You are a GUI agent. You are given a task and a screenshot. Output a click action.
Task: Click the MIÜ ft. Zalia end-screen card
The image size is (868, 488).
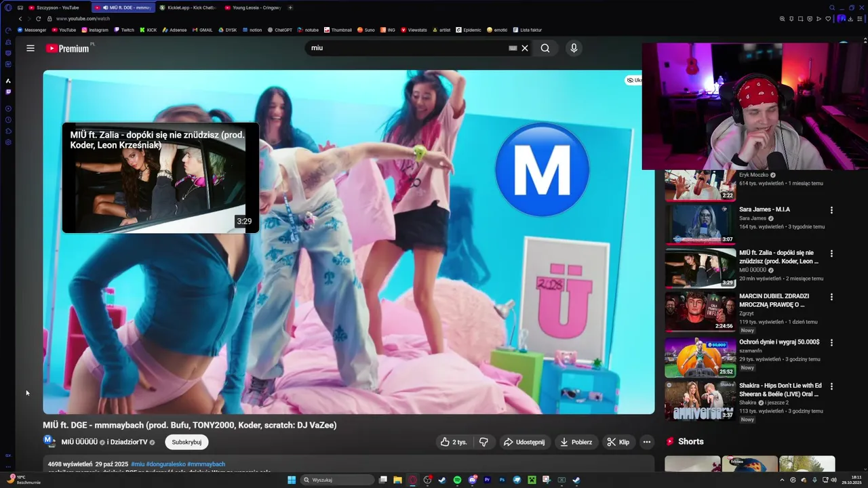(x=161, y=178)
